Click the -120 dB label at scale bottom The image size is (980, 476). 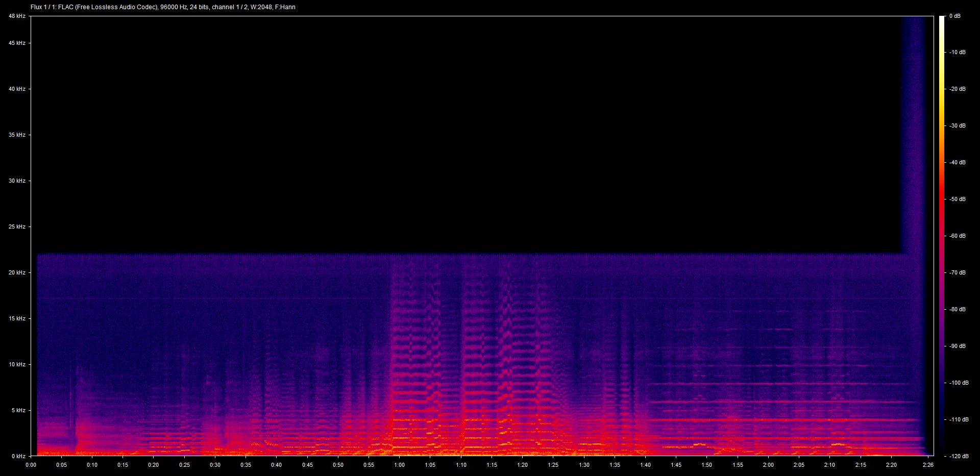pos(959,456)
